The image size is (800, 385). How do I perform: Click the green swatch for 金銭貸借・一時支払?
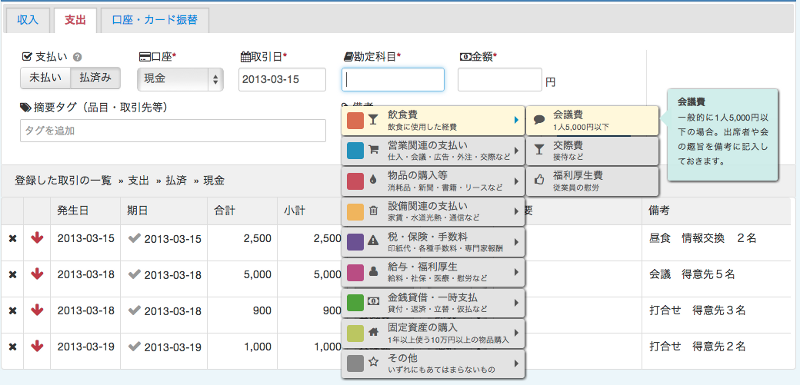pyautogui.click(x=355, y=302)
